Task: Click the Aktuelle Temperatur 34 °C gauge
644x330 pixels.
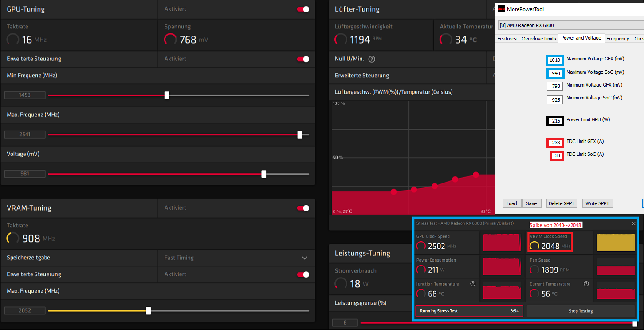Action: click(x=446, y=40)
